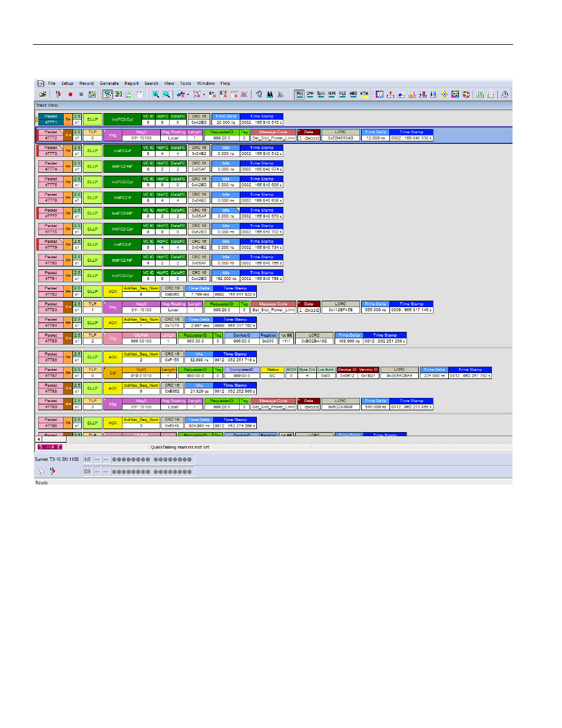Toggle the Split transaction view button
The width and height of the screenshot is (562, 728).
point(320,94)
